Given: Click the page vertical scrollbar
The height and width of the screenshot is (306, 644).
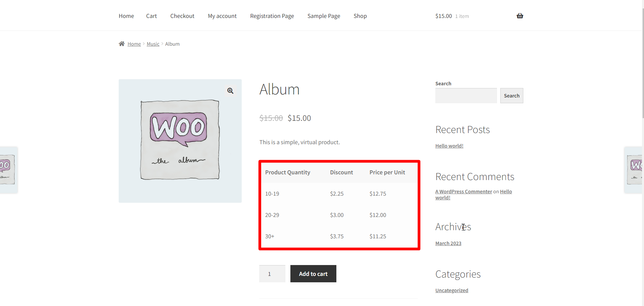Looking at the screenshot, I should [x=643, y=63].
